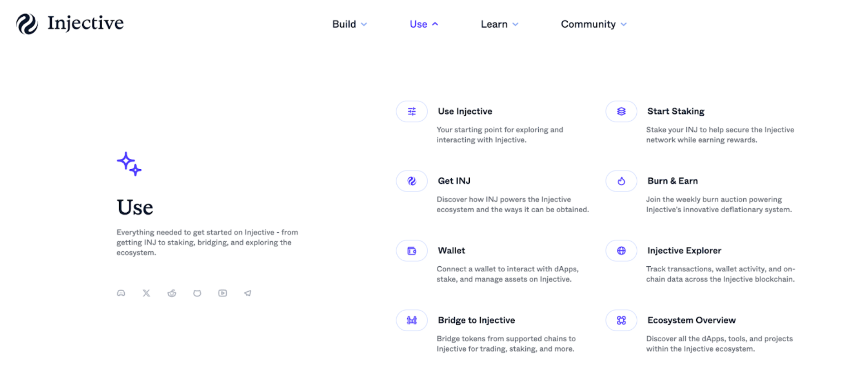The height and width of the screenshot is (391, 868).
Task: Select the Wallet card icon
Action: (x=411, y=250)
